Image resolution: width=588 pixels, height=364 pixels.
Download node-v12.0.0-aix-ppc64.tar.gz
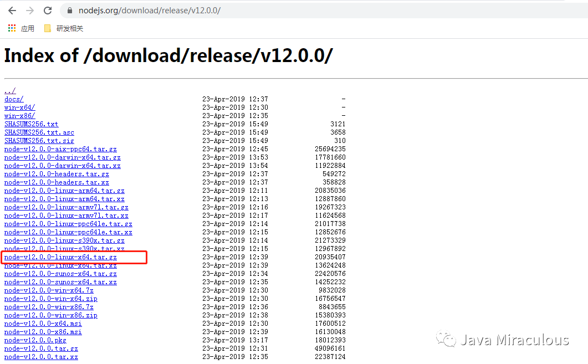tap(60, 149)
